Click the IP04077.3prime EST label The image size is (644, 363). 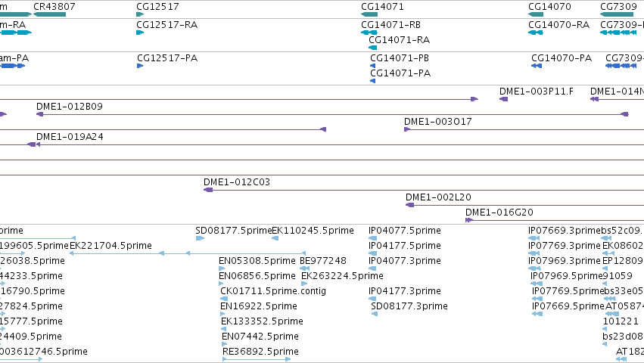[x=405, y=261]
